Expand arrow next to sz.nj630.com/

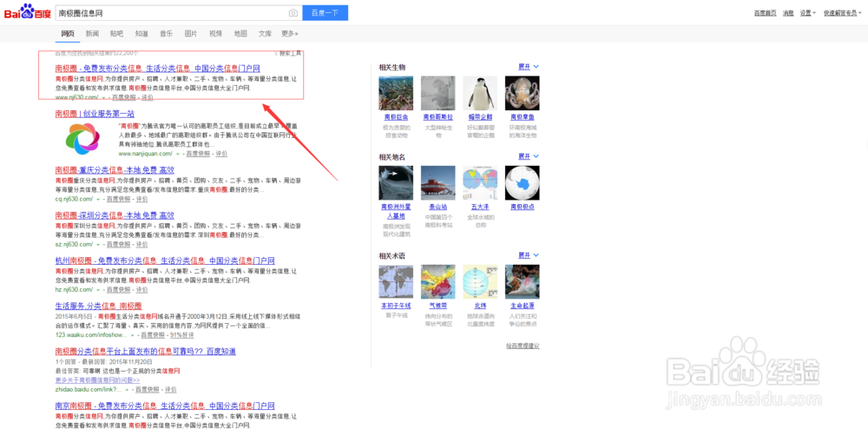(x=97, y=244)
